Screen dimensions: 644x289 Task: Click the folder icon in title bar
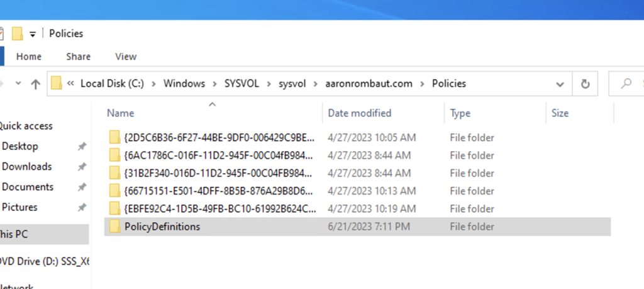[x=18, y=33]
